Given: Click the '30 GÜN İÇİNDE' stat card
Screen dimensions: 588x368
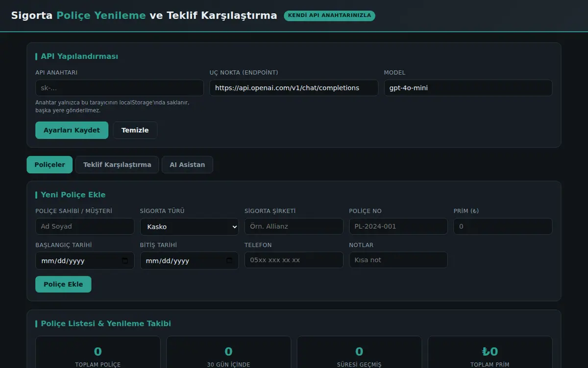Looking at the screenshot, I should 228,352.
